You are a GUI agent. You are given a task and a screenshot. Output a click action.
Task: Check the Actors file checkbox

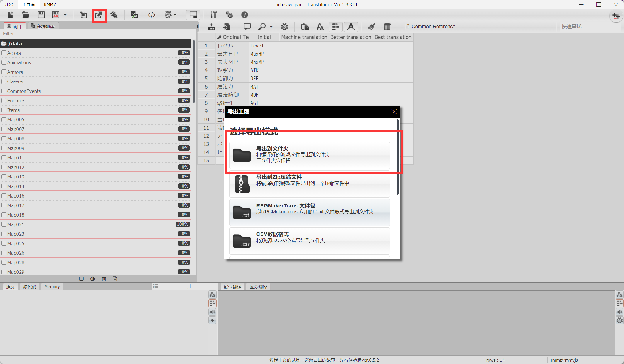[4, 53]
